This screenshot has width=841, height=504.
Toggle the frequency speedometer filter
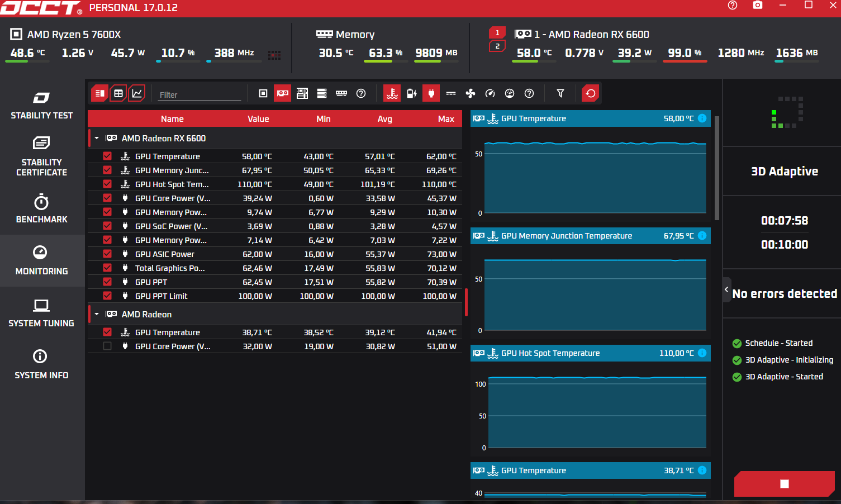pyautogui.click(x=490, y=93)
